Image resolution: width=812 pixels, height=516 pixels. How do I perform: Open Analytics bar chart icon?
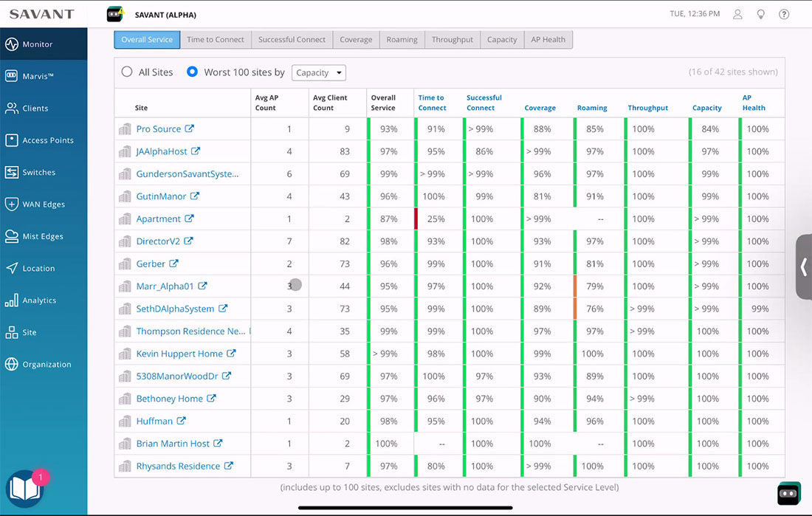pyautogui.click(x=11, y=300)
